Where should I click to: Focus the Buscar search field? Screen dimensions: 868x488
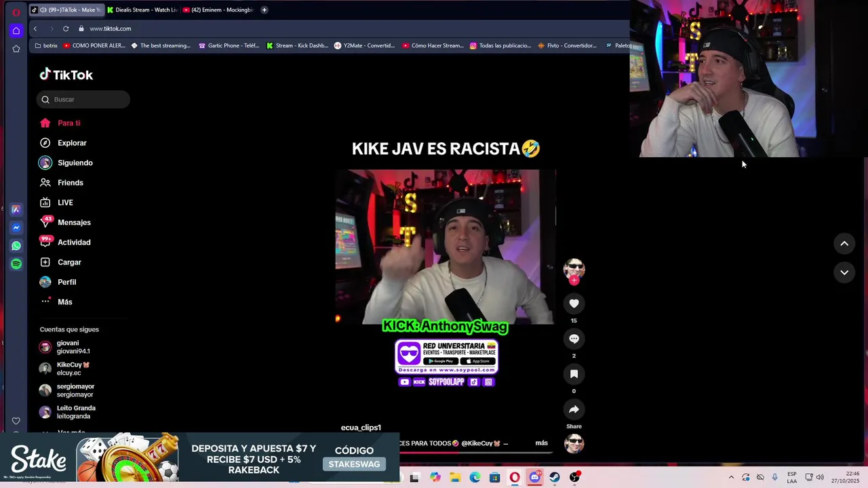(x=83, y=100)
